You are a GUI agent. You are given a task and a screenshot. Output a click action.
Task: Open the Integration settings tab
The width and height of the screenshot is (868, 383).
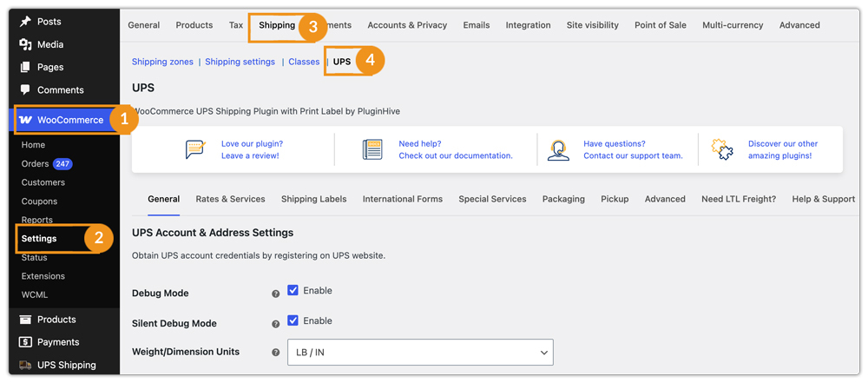coord(528,25)
